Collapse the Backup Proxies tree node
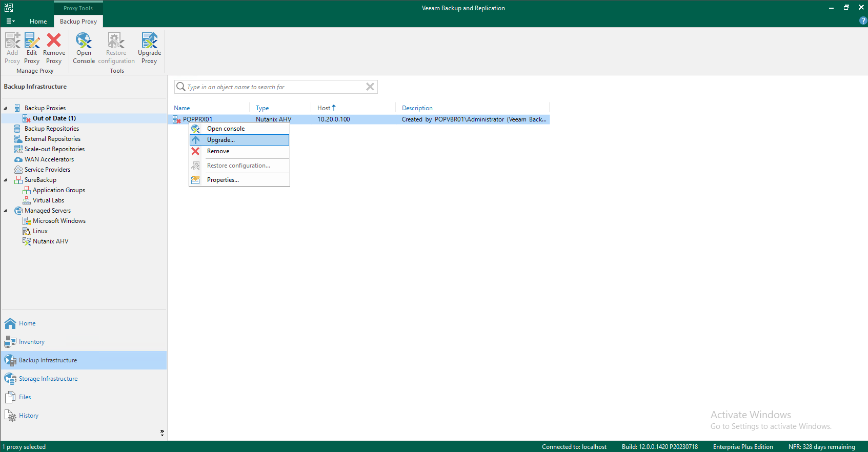The height and width of the screenshot is (452, 868). [6, 108]
